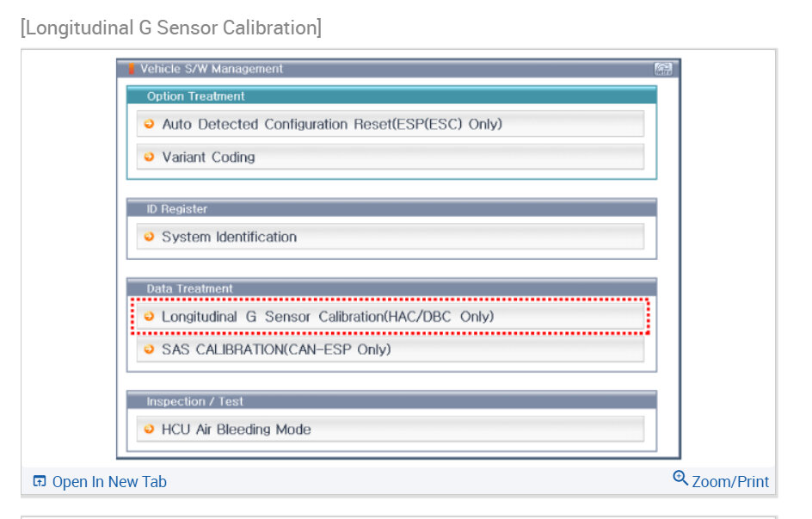Click the Option Treatment section header
This screenshot has width=812, height=519.
tap(196, 96)
